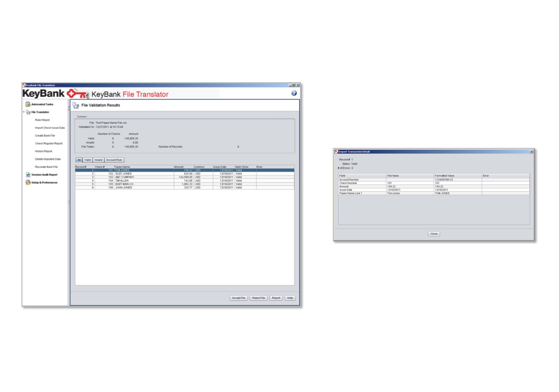Click Close in Import Transaction Detail
The height and width of the screenshot is (392, 559).
434,234
